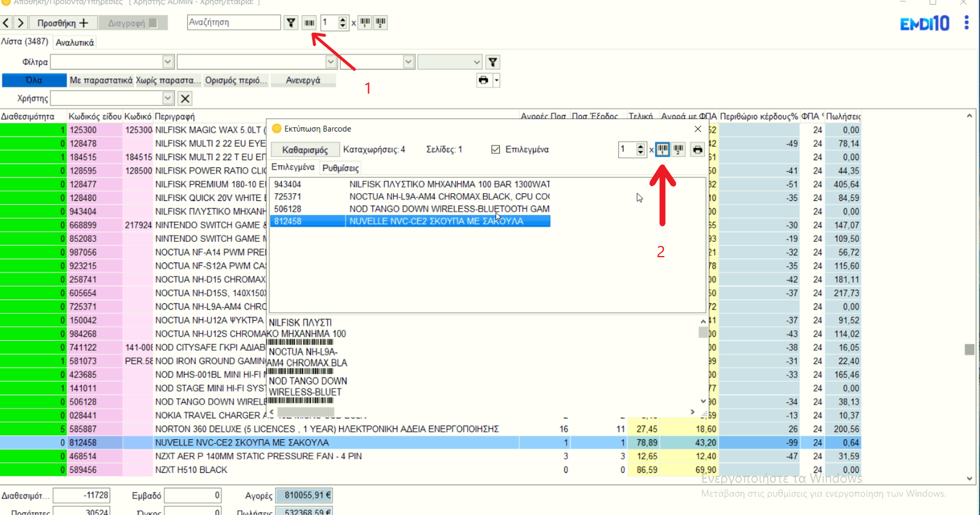Screen dimensions: 980x515
Task: Increase the copies count in the main toolbar
Action: point(343,20)
